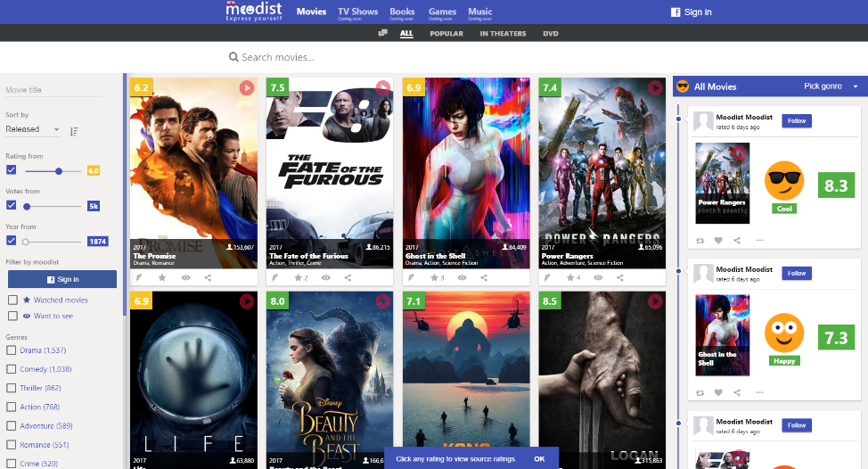Follow Moodist Moodist on Ghost in the Shell post
The height and width of the screenshot is (469, 868).
tap(797, 273)
